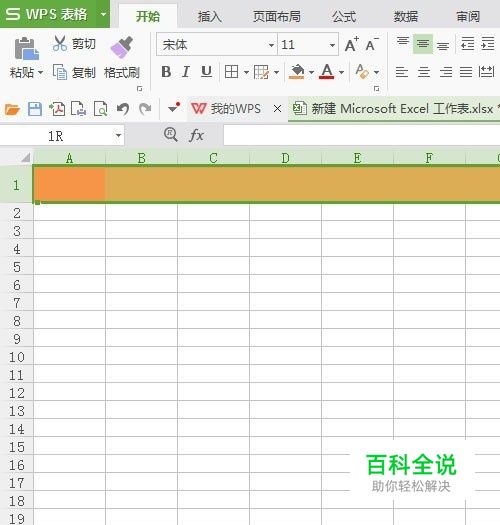Viewport: 500px width, 525px height.
Task: Apply cell borders icon
Action: [231, 72]
